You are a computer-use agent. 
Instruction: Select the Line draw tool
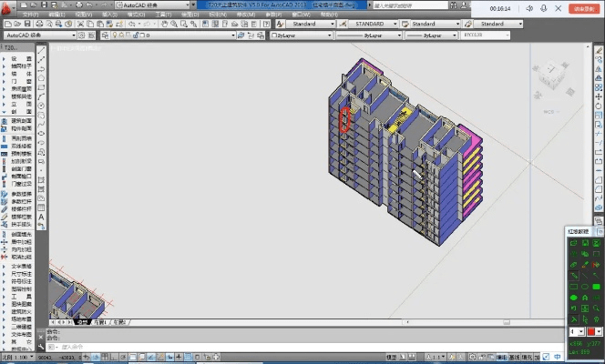pos(41,52)
